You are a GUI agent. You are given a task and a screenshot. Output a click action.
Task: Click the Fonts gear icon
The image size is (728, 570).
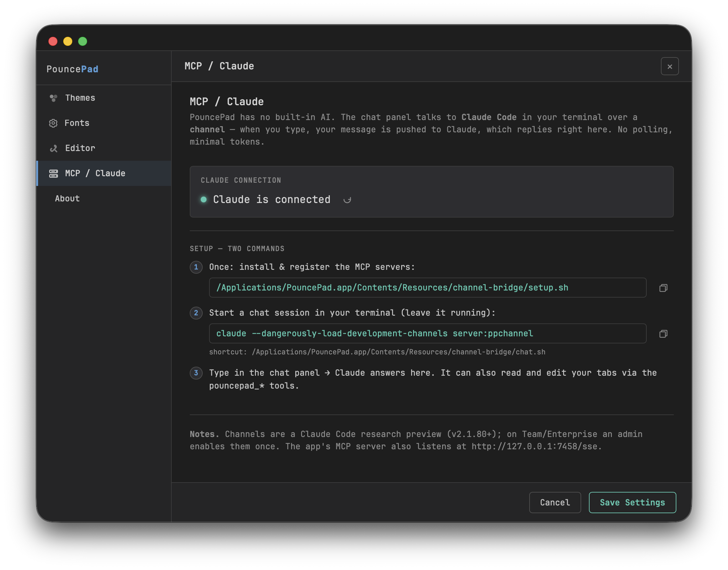tap(53, 123)
